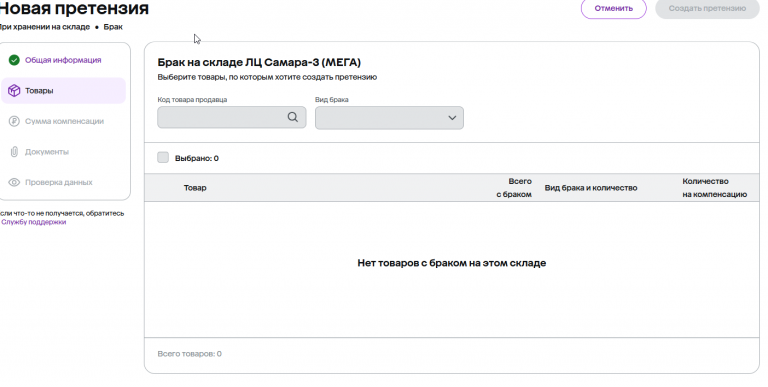Click the Отменить button
The height and width of the screenshot is (387, 768).
[x=614, y=8]
